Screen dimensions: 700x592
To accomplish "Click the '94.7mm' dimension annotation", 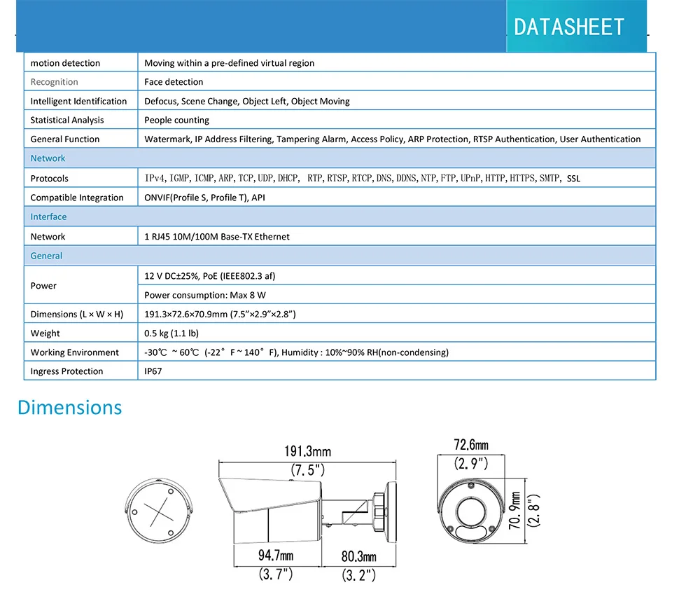I will pyautogui.click(x=276, y=556).
